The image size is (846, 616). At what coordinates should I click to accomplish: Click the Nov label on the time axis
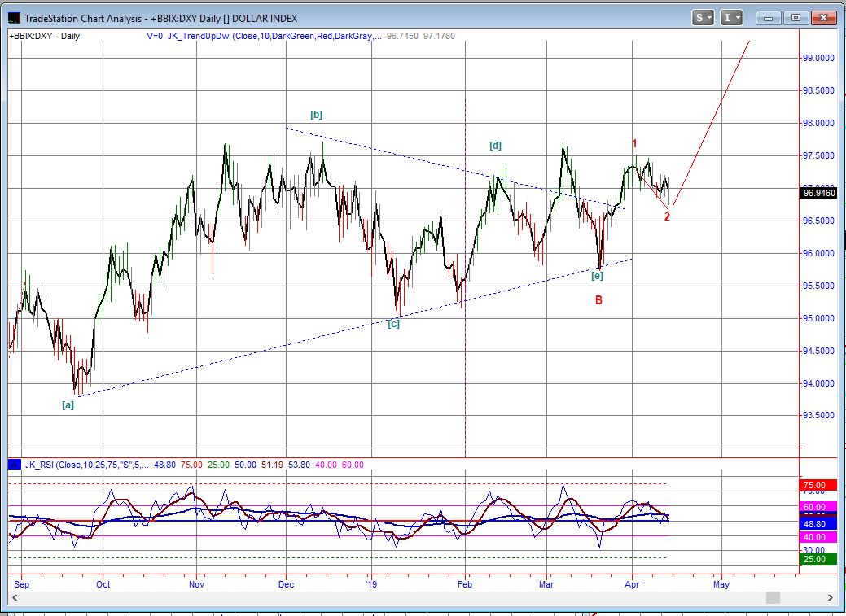(195, 583)
